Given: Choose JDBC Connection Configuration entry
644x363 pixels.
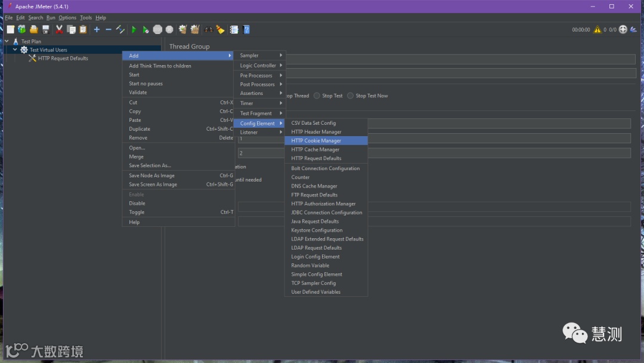Looking at the screenshot, I should click(x=326, y=213).
